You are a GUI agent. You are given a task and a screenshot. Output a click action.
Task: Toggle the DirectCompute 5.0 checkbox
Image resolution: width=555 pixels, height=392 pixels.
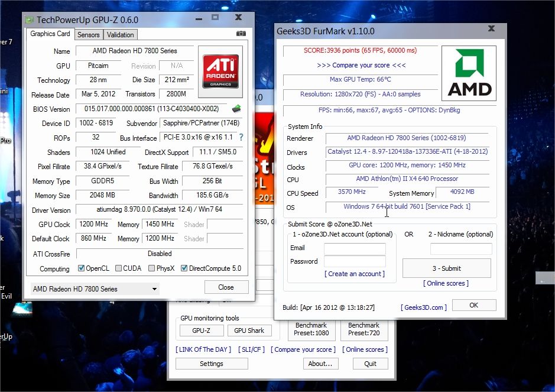[184, 268]
